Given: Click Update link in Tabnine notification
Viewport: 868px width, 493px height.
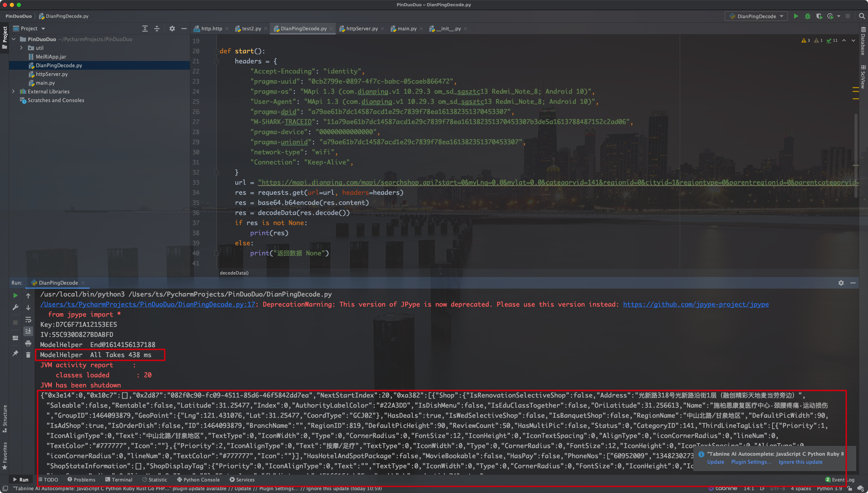Looking at the screenshot, I should coord(716,462).
